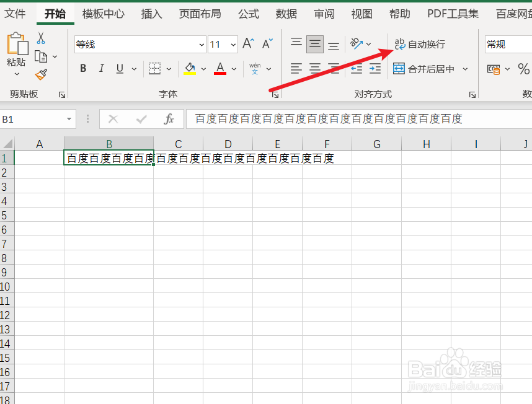Open borders dropdown arrow
The width and height of the screenshot is (532, 404).
[x=169, y=69]
